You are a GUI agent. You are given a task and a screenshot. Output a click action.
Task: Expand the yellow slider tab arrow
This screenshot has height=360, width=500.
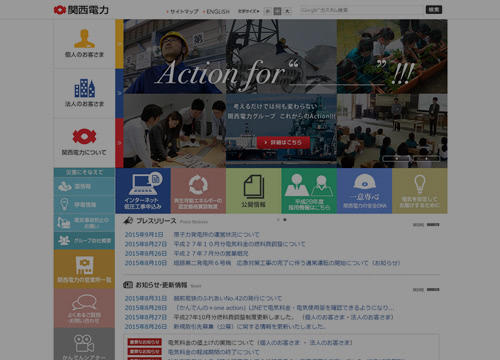pyautogui.click(x=119, y=44)
